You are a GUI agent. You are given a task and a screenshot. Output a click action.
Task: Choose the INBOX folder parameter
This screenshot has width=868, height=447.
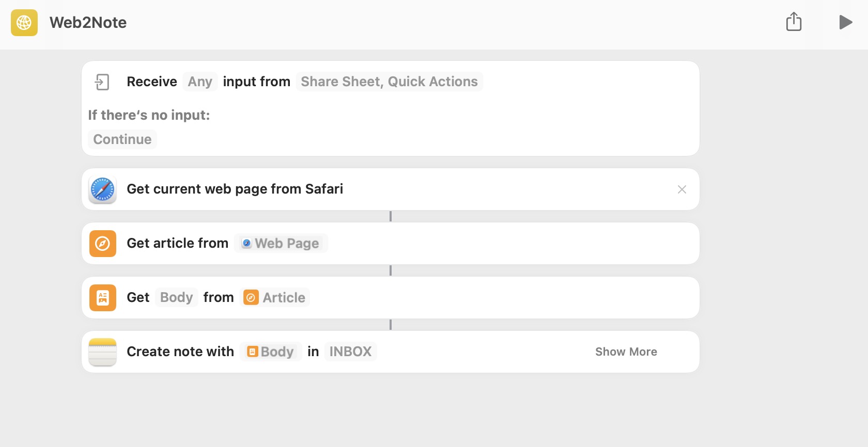pyautogui.click(x=350, y=352)
